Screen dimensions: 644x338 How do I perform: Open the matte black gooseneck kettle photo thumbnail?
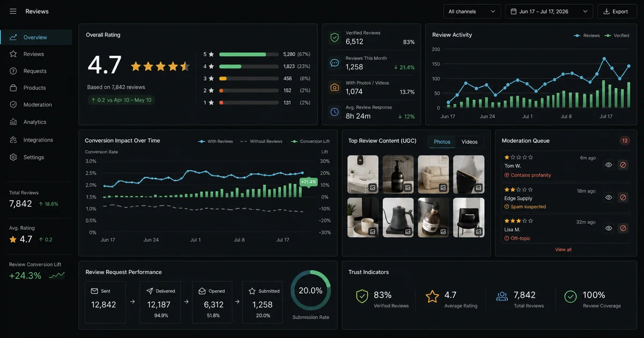[x=398, y=217]
